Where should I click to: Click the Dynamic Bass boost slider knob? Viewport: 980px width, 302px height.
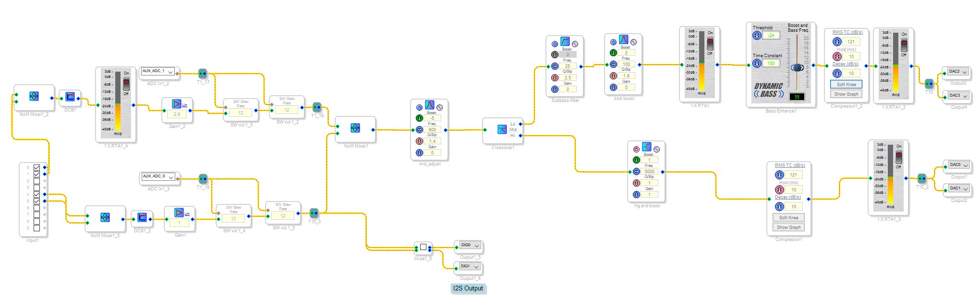(797, 68)
